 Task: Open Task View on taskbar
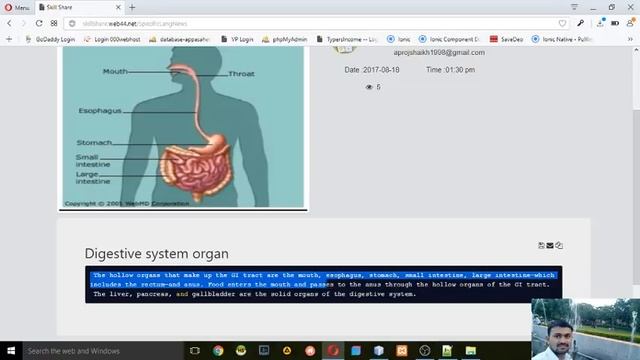[x=195, y=351]
